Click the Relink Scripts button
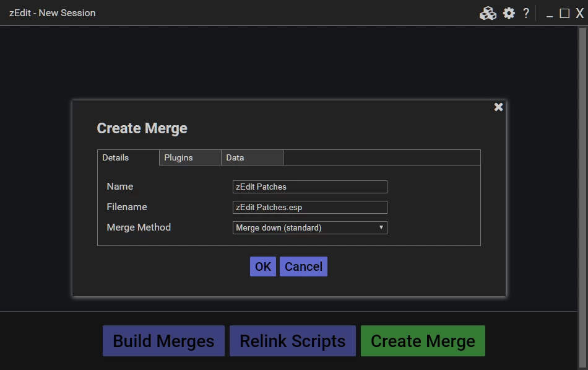The width and height of the screenshot is (588, 370). coord(293,341)
